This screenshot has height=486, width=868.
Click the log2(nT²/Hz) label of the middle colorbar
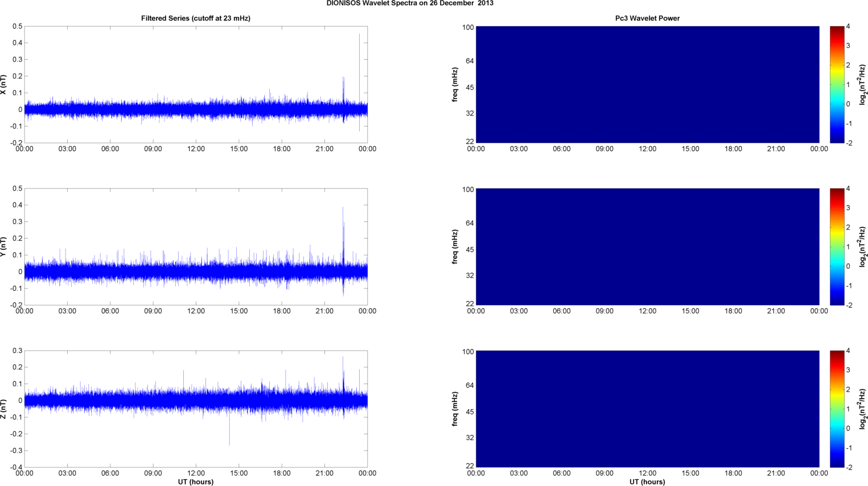[x=863, y=247]
